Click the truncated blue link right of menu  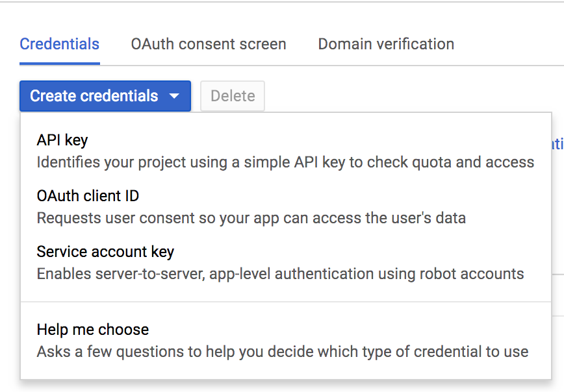(558, 144)
